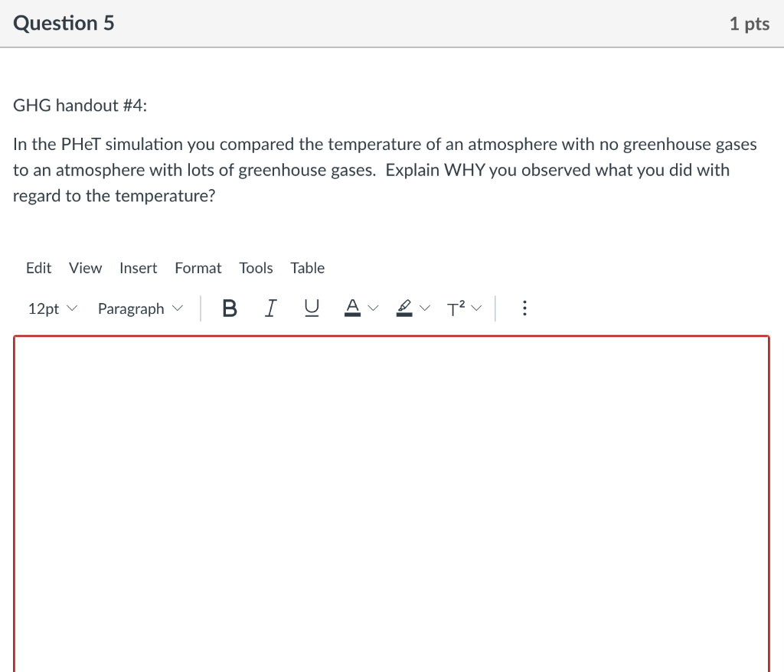Open the View menu
Viewport: 784px width, 672px height.
84,268
